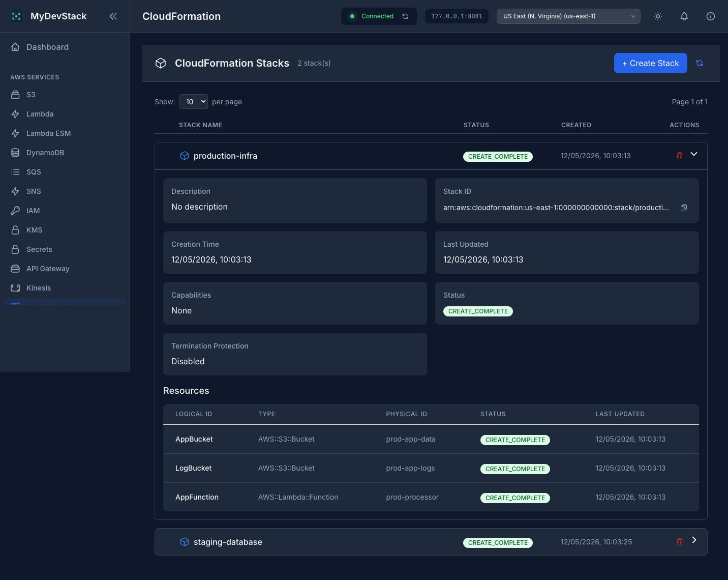728x580 pixels.
Task: Click the 127.0.0.1:8081 endpoint label
Action: [x=457, y=16]
